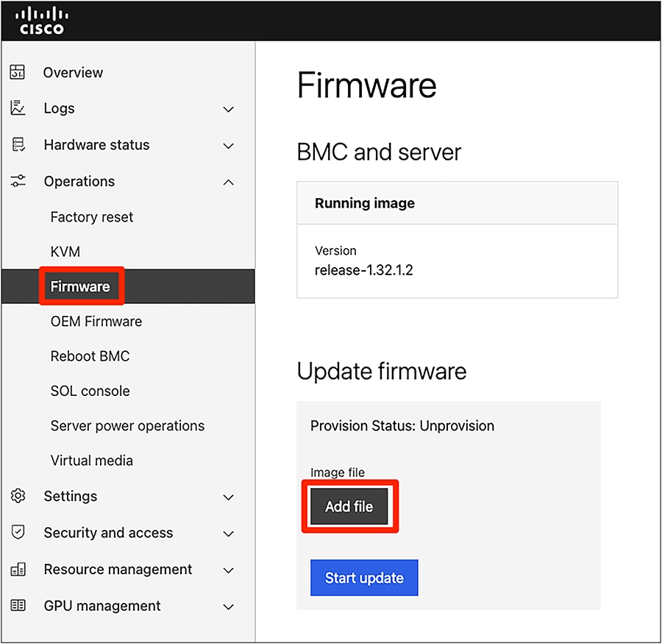The width and height of the screenshot is (662, 644).
Task: Click the Add file button
Action: click(350, 506)
